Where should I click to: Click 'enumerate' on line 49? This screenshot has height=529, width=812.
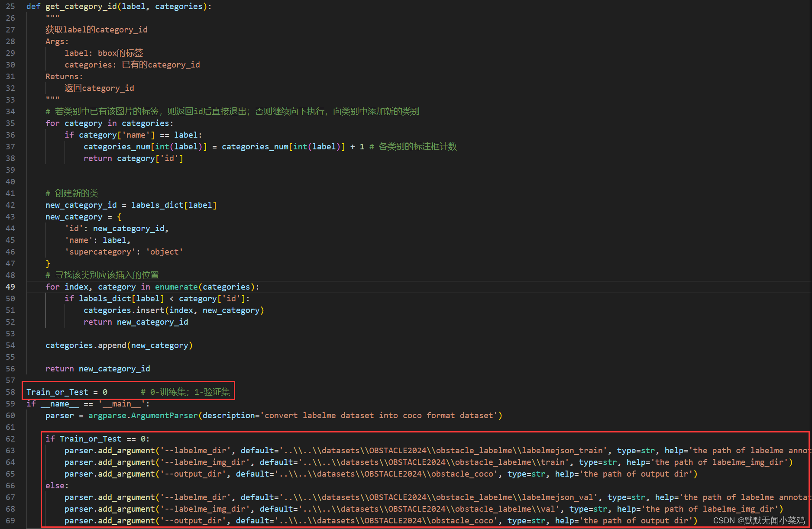(176, 287)
